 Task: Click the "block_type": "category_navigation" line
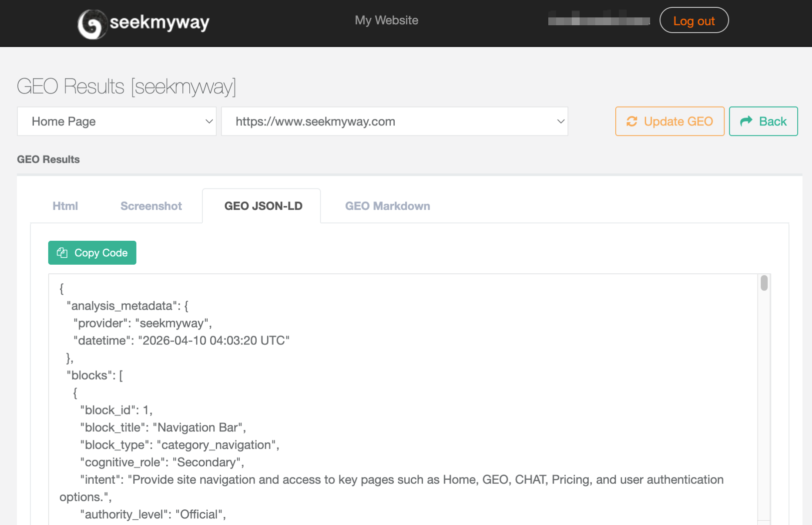click(x=180, y=445)
